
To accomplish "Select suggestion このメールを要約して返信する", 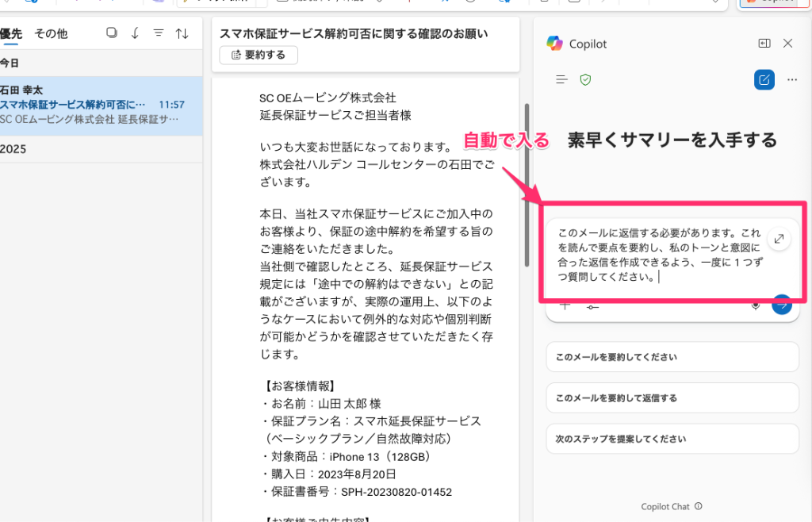I will 672,397.
